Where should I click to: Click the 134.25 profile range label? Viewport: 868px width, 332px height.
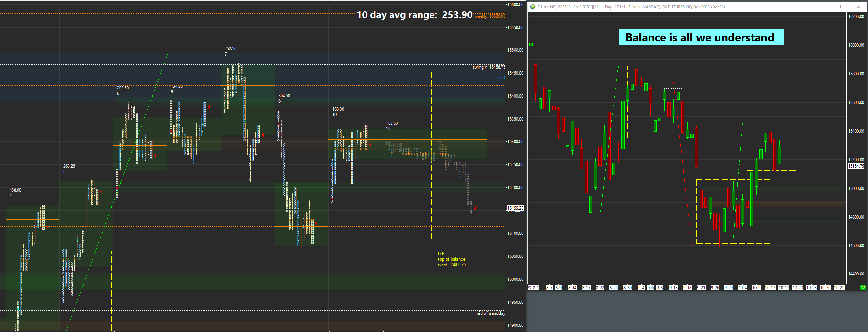coord(177,86)
